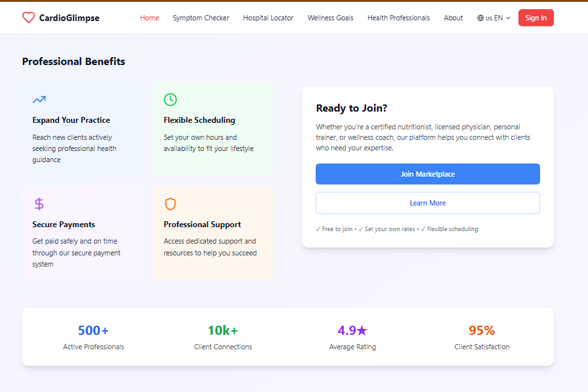588x392 pixels.
Task: Select the Expand Your Practice heading
Action: (x=72, y=120)
